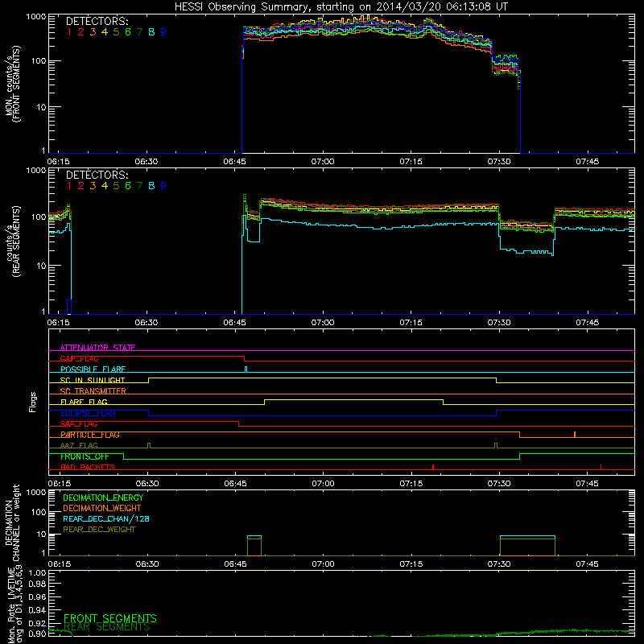Click the "07:45" tick label under the decimation plot

click(x=588, y=564)
